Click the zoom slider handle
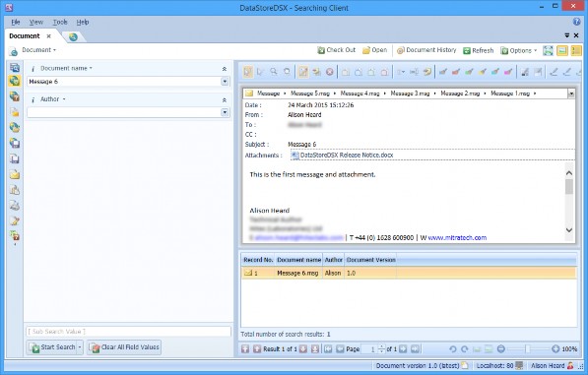This screenshot has width=588, height=375. (x=527, y=348)
